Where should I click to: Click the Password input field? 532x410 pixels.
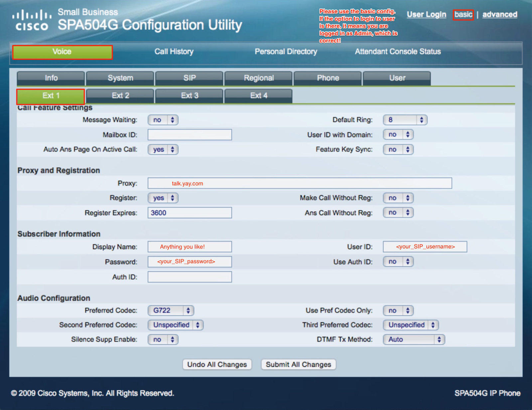coord(190,262)
